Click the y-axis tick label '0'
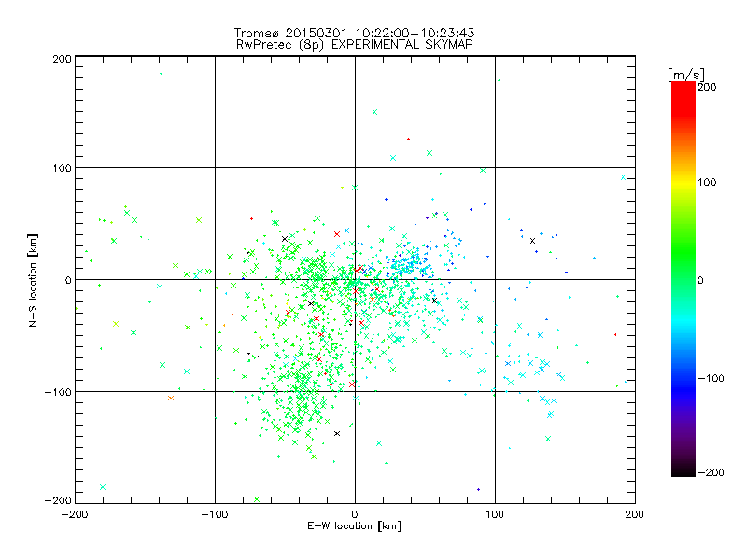Image resolution: width=747 pixels, height=560 pixels. tap(68, 280)
